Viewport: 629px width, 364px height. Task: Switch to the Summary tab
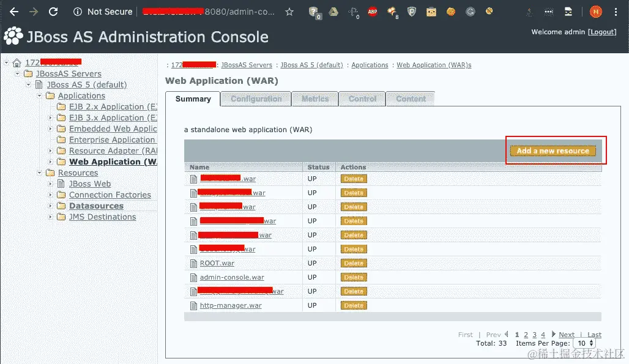pos(193,99)
